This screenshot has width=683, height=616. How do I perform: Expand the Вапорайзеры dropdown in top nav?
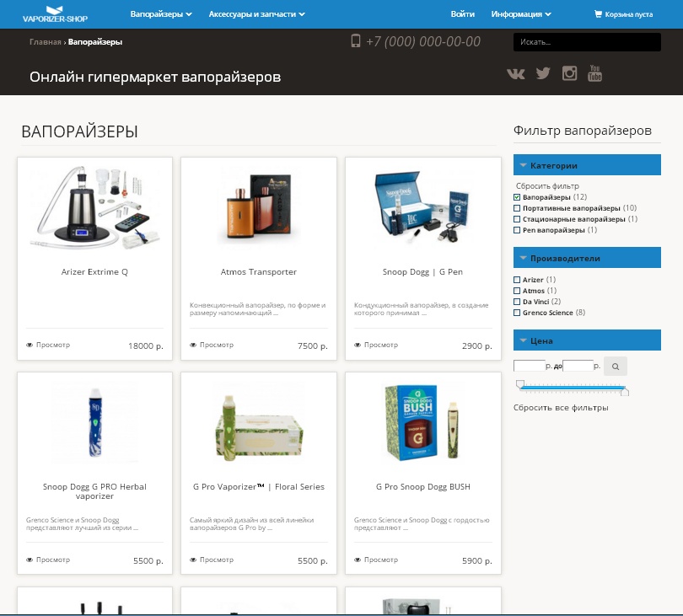(161, 14)
